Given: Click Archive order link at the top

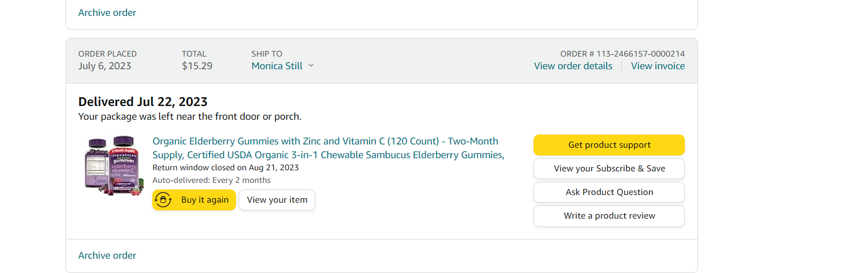Looking at the screenshot, I should (x=107, y=13).
